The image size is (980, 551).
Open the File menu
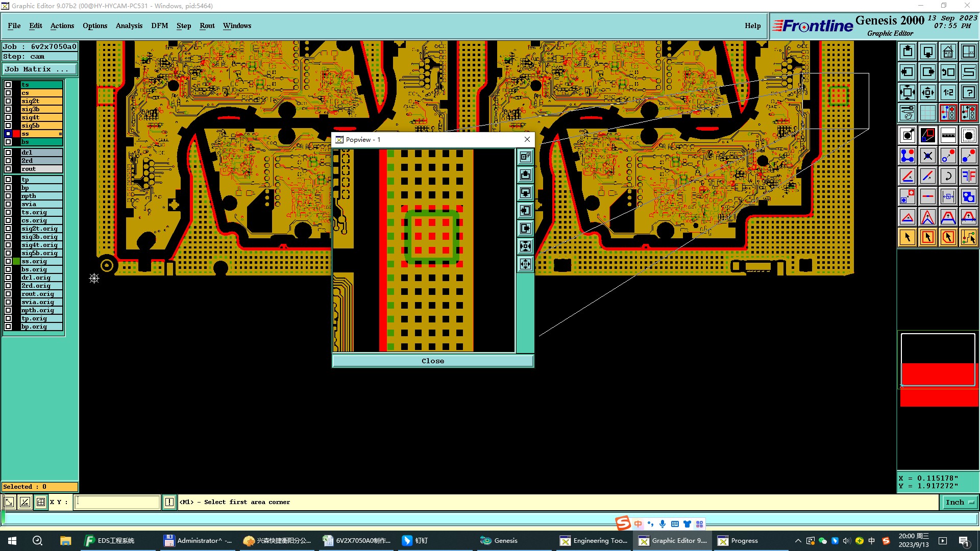click(14, 26)
